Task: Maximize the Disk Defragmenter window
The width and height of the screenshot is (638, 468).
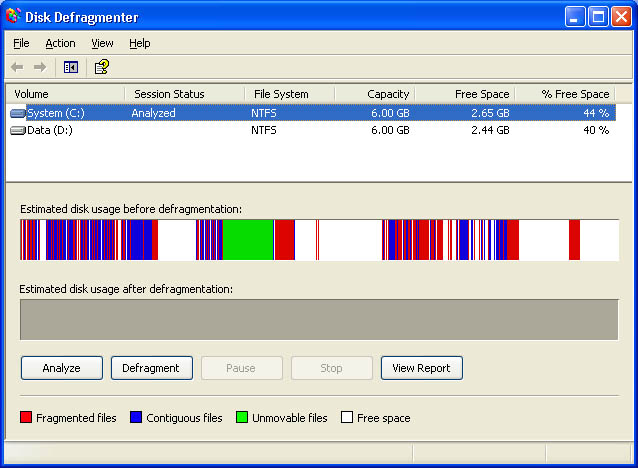Action: pos(598,17)
